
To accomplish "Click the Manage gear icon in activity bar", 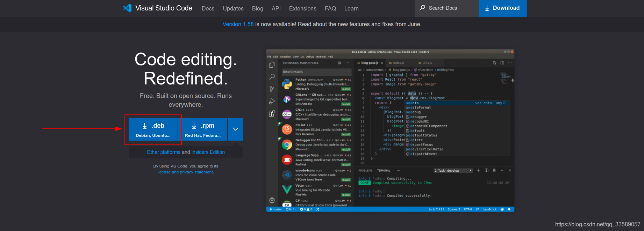I will (272, 200).
